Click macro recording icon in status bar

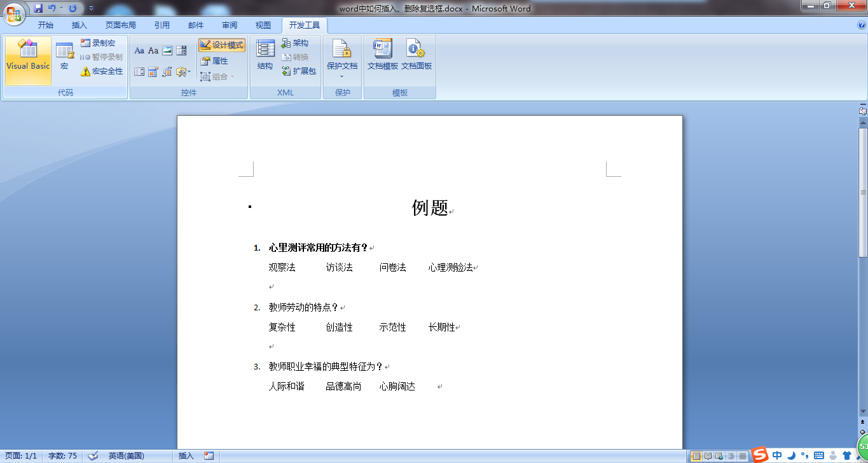[209, 456]
